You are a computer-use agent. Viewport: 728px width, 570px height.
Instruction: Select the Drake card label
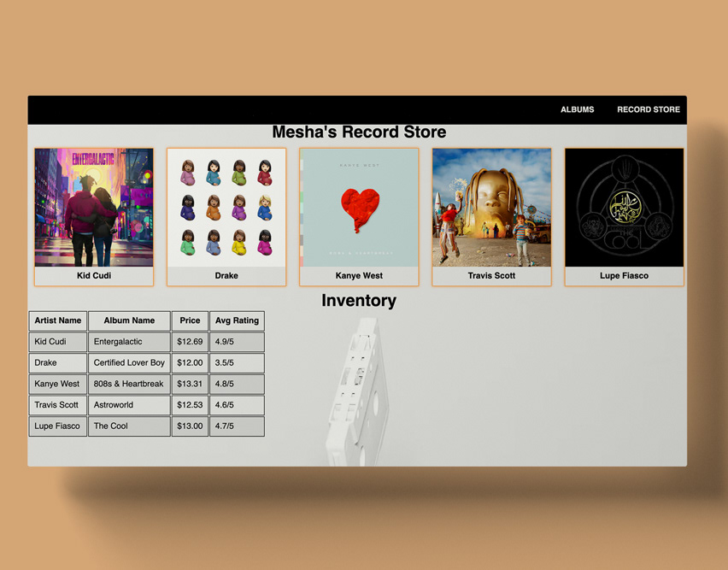coord(226,276)
